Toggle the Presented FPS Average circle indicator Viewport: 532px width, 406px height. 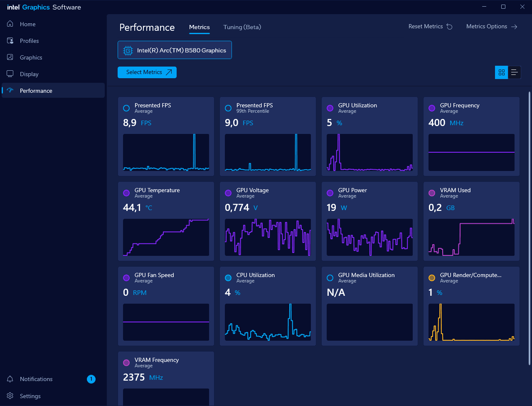(126, 108)
